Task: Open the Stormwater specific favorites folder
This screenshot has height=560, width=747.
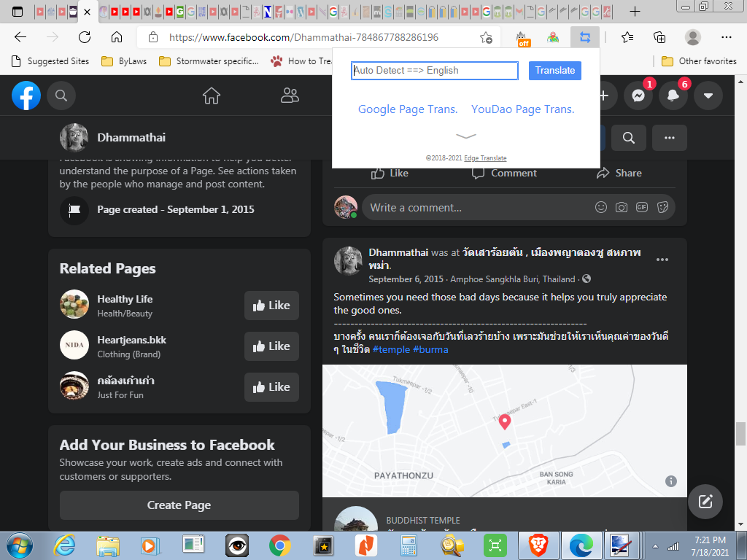Action: 209,61
